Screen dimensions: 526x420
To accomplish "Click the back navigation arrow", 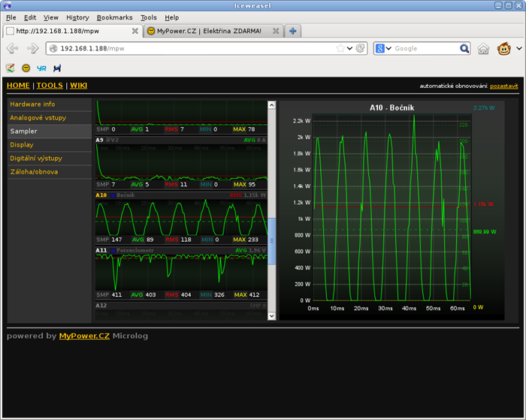I will pyautogui.click(x=13, y=49).
